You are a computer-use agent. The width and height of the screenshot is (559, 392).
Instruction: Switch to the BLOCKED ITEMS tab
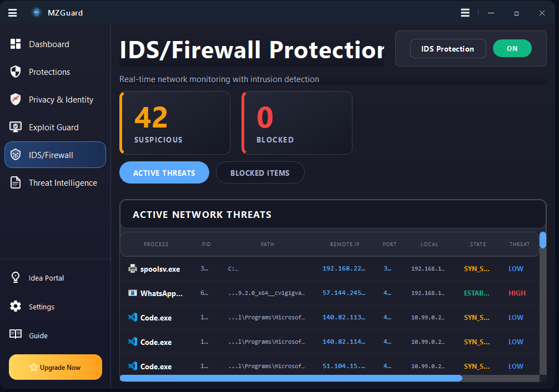coord(260,172)
